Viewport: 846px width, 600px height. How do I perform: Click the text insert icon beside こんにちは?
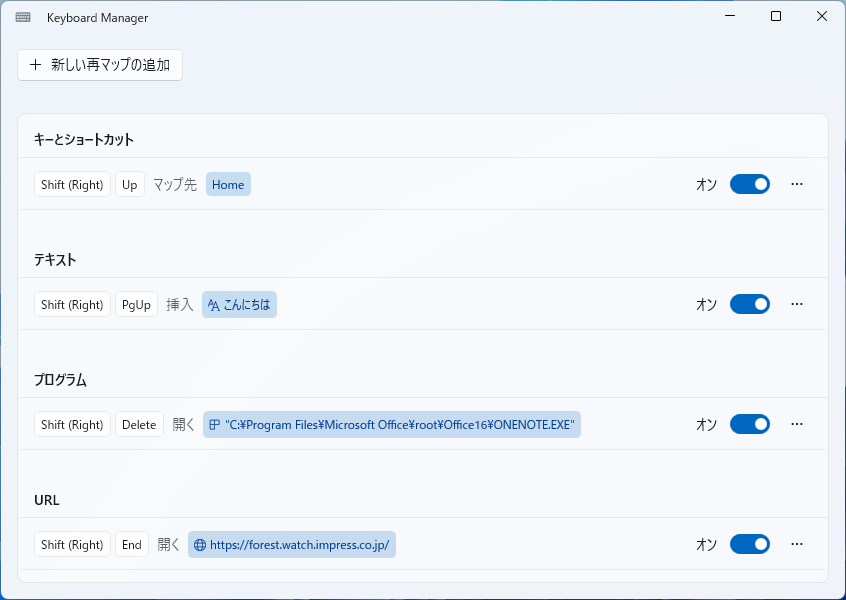pyautogui.click(x=213, y=305)
